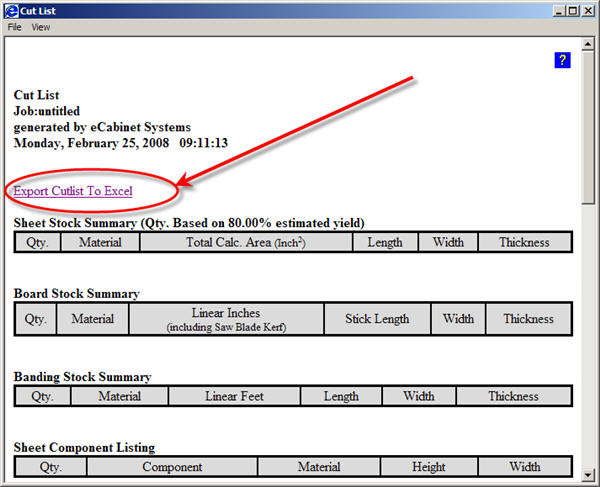Image resolution: width=600 pixels, height=487 pixels.
Task: Click Length header in Banding Stock Summary
Action: [x=341, y=396]
